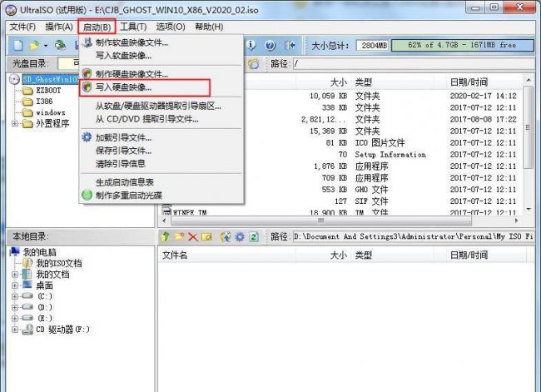
Task: Open the 操作(A) menu
Action: pos(59,27)
